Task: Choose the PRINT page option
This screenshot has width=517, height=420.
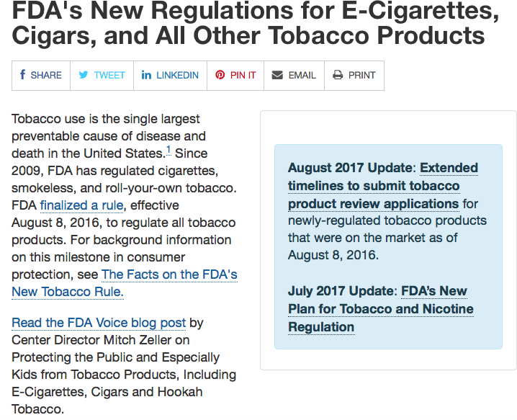Action: 361,75
